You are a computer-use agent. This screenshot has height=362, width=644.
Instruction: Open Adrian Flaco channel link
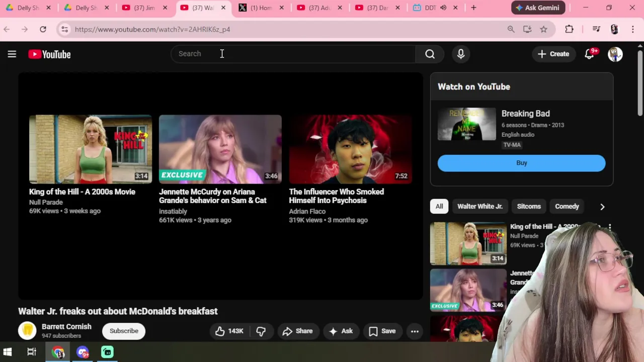click(x=307, y=211)
